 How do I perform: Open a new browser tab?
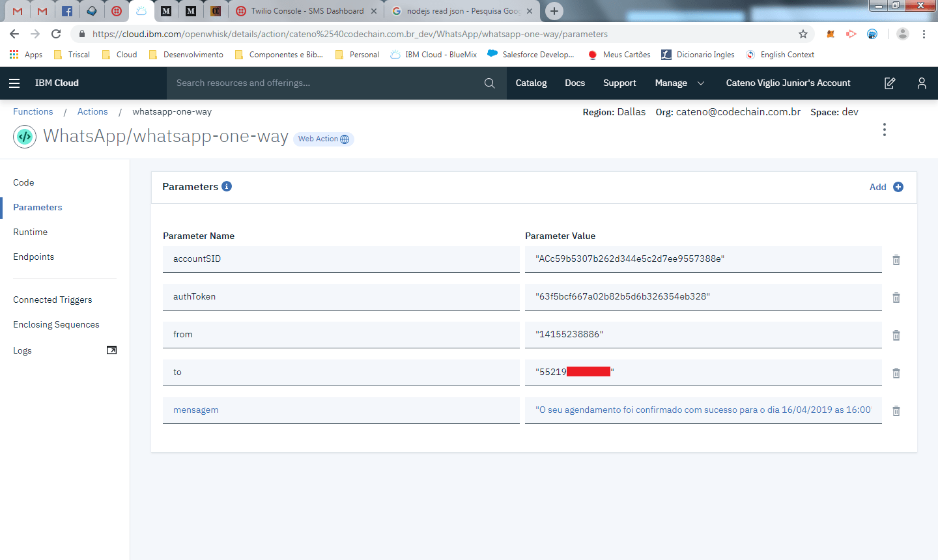(x=554, y=10)
